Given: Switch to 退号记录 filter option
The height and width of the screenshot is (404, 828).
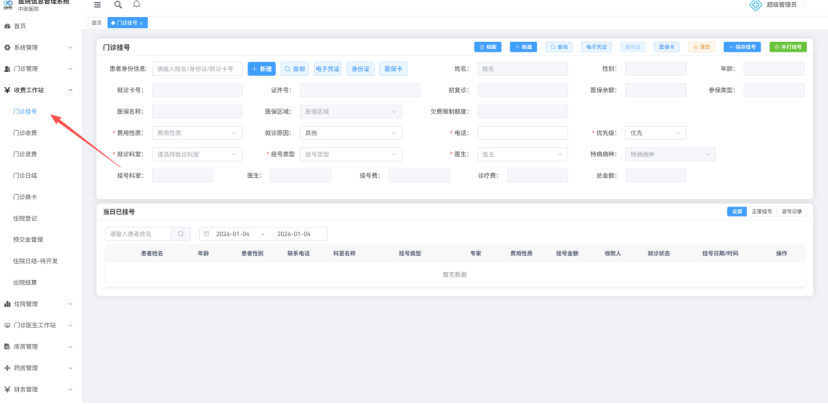Looking at the screenshot, I should click(x=790, y=212).
